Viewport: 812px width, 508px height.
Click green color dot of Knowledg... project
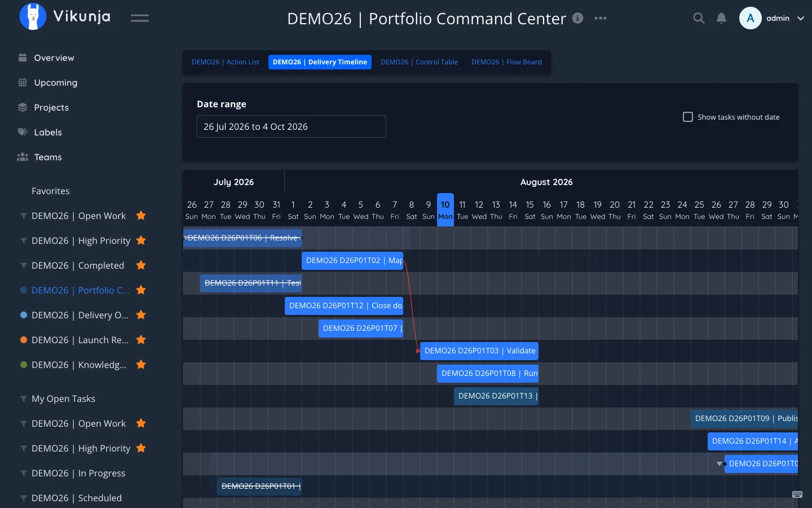click(x=24, y=365)
